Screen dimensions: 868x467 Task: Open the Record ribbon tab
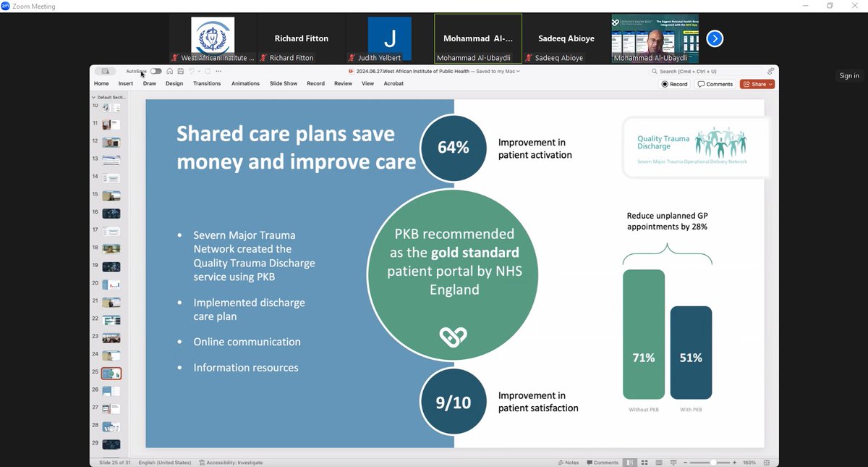pos(315,83)
